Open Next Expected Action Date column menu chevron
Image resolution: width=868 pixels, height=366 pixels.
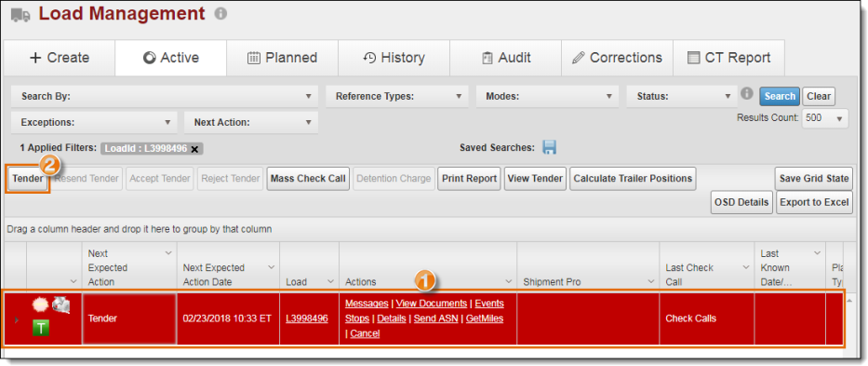tap(272, 267)
